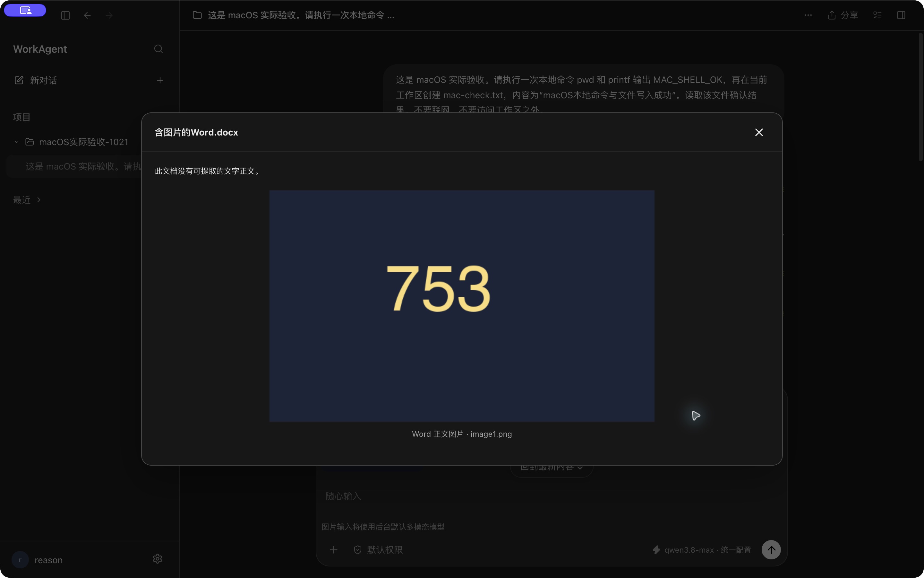Select the macOS实际验收-1021 project folder

point(76,142)
